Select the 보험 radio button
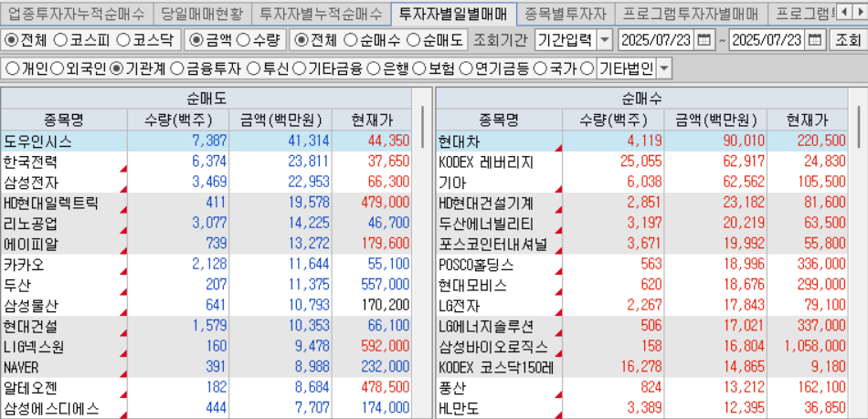 tap(435, 68)
